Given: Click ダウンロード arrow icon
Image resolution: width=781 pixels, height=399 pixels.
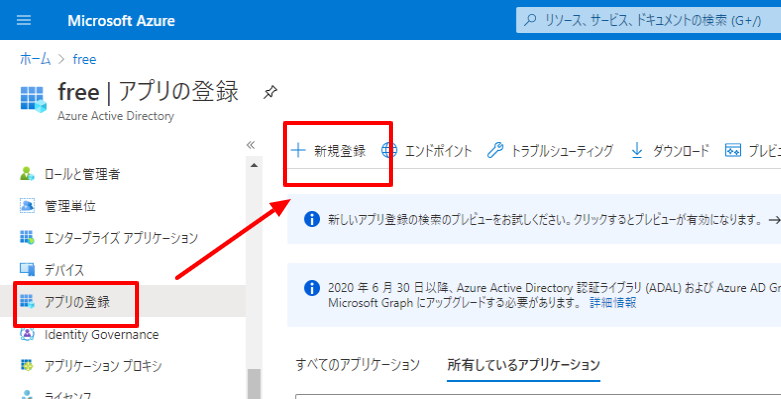Looking at the screenshot, I should coord(637,150).
